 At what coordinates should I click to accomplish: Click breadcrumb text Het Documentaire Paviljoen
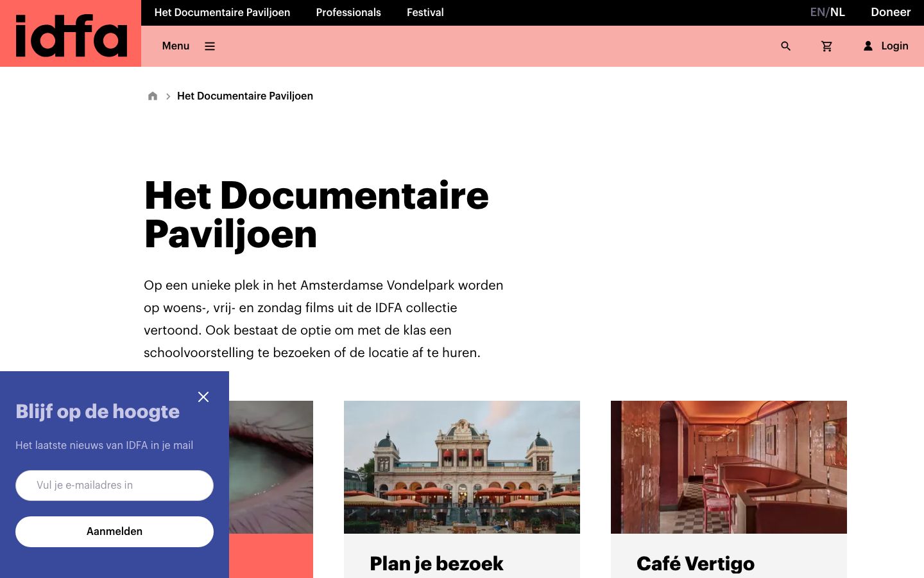click(x=245, y=96)
